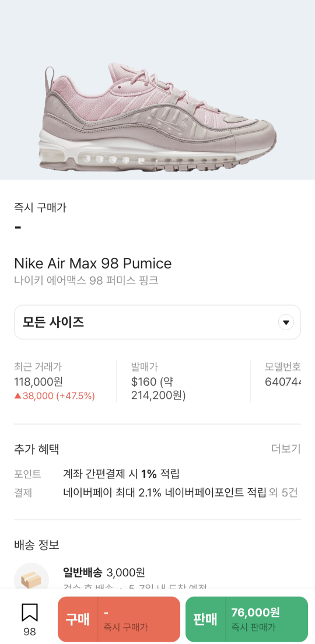Click the 구매 buy button
The height and width of the screenshot is (644, 315).
118,619
